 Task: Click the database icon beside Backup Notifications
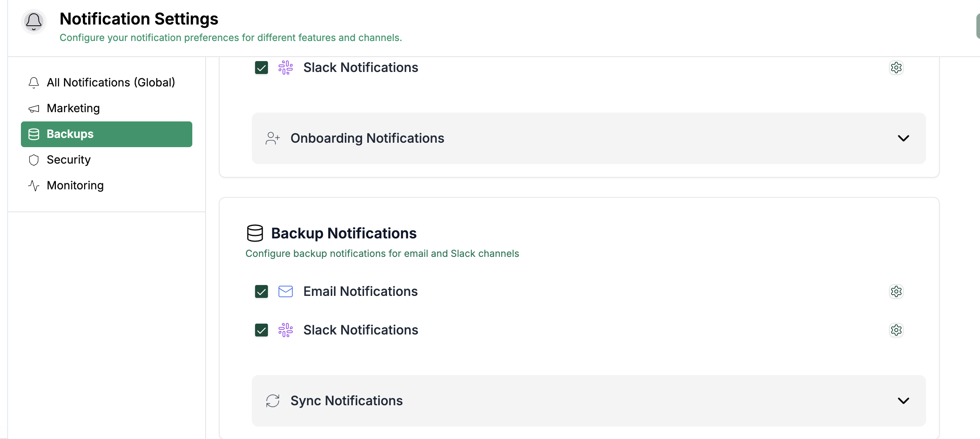pyautogui.click(x=255, y=233)
